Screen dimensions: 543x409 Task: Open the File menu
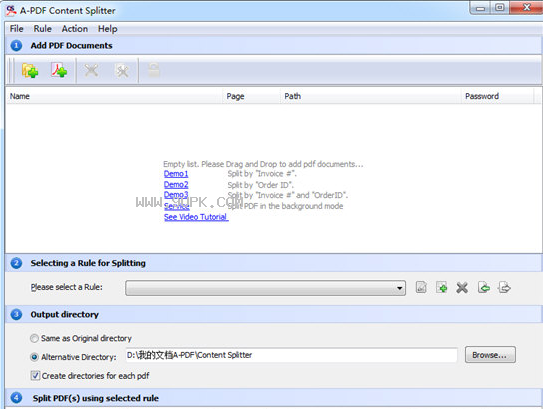point(17,29)
